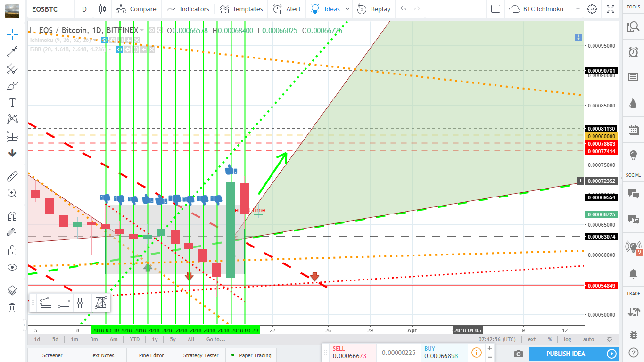Open chart settings gear in top bar
Viewport: 644px width, 362px height.
point(592,9)
